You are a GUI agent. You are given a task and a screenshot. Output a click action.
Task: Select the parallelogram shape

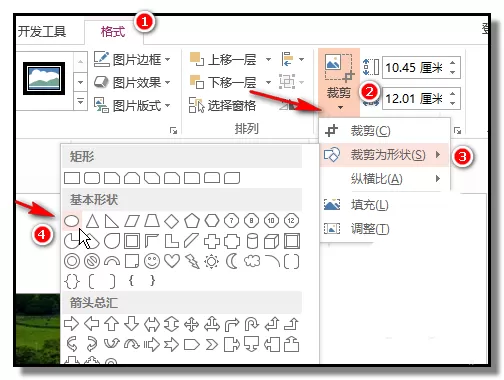(132, 221)
